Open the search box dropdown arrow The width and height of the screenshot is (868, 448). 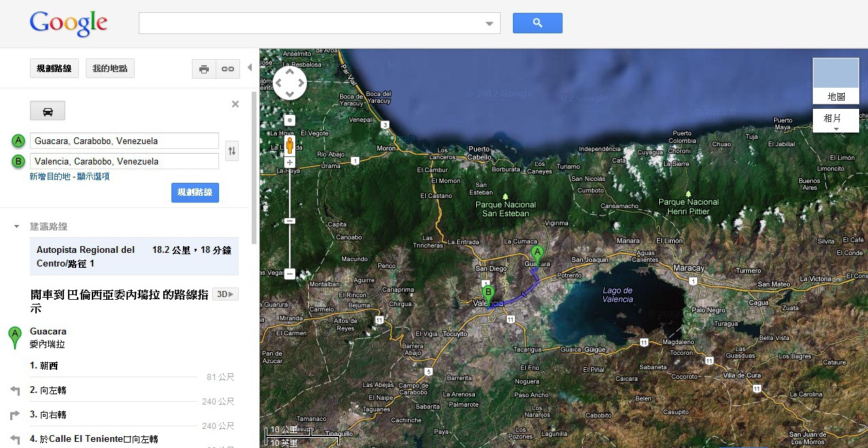tap(489, 24)
